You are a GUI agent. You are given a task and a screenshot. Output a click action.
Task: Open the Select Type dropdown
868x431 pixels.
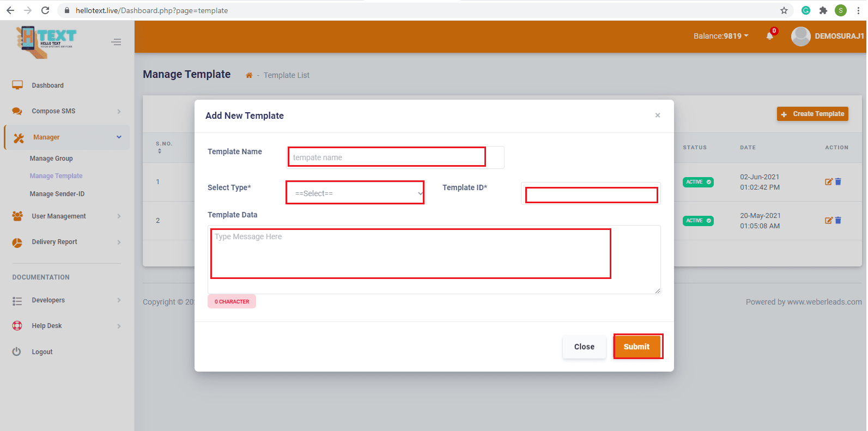coord(355,193)
